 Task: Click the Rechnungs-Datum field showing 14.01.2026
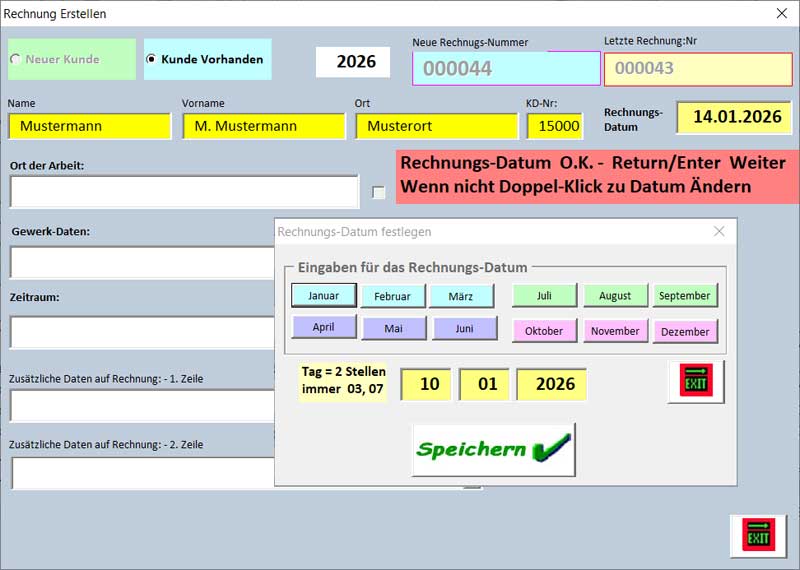[736, 117]
